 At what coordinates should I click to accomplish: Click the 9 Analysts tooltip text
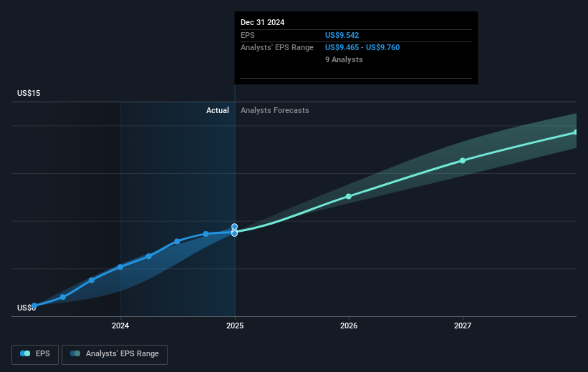[x=344, y=59]
